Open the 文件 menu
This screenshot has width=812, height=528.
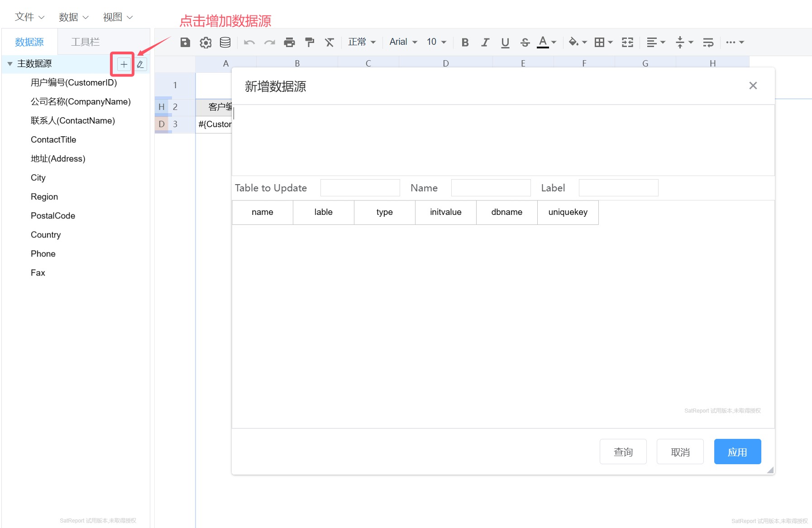pos(29,17)
